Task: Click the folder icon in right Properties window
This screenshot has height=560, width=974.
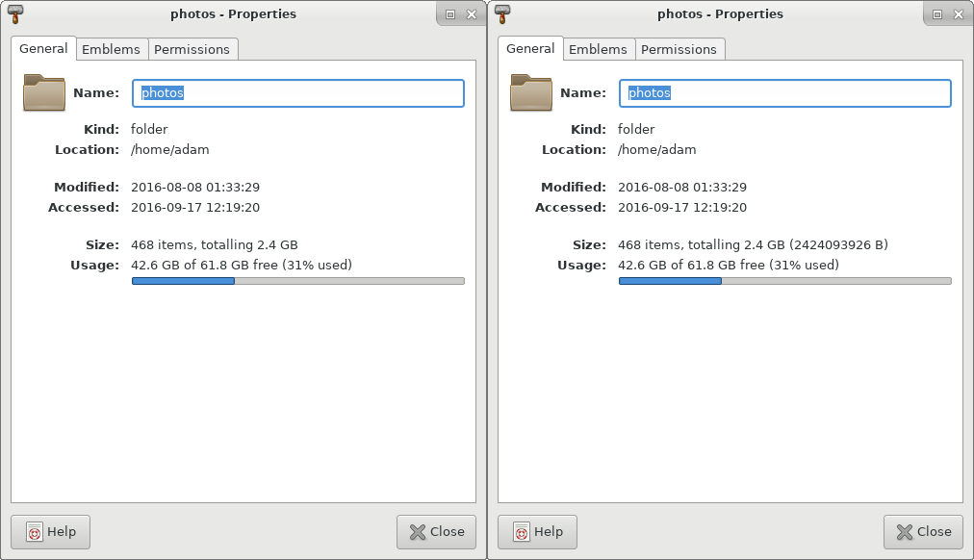Action: [x=530, y=93]
